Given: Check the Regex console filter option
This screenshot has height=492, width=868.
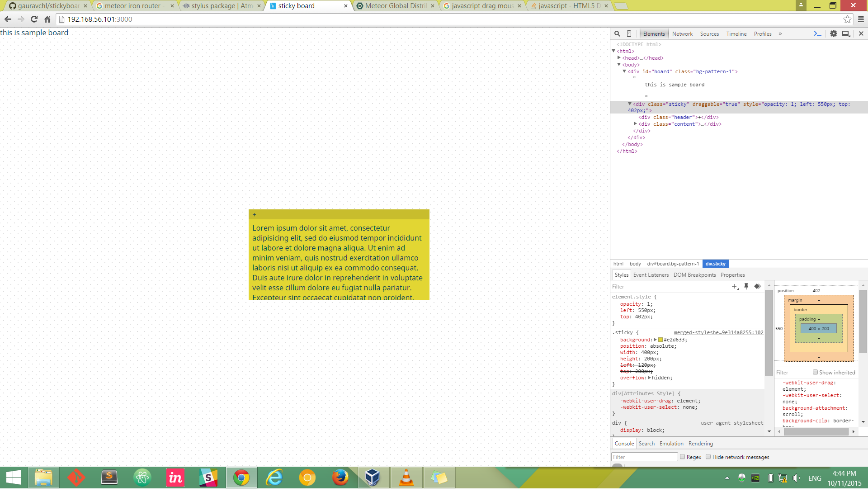Looking at the screenshot, I should [x=683, y=457].
